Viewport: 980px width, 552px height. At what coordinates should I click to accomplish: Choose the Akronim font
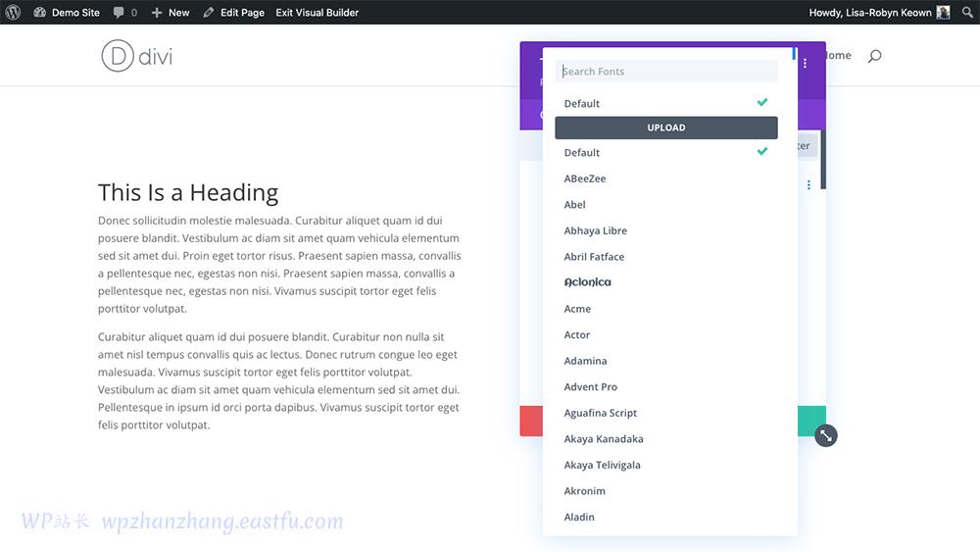tap(666, 491)
